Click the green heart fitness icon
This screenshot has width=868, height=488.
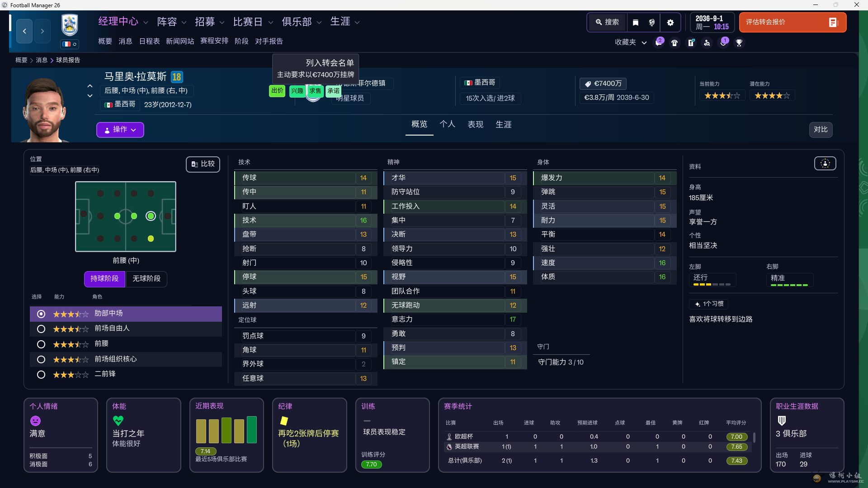118,421
